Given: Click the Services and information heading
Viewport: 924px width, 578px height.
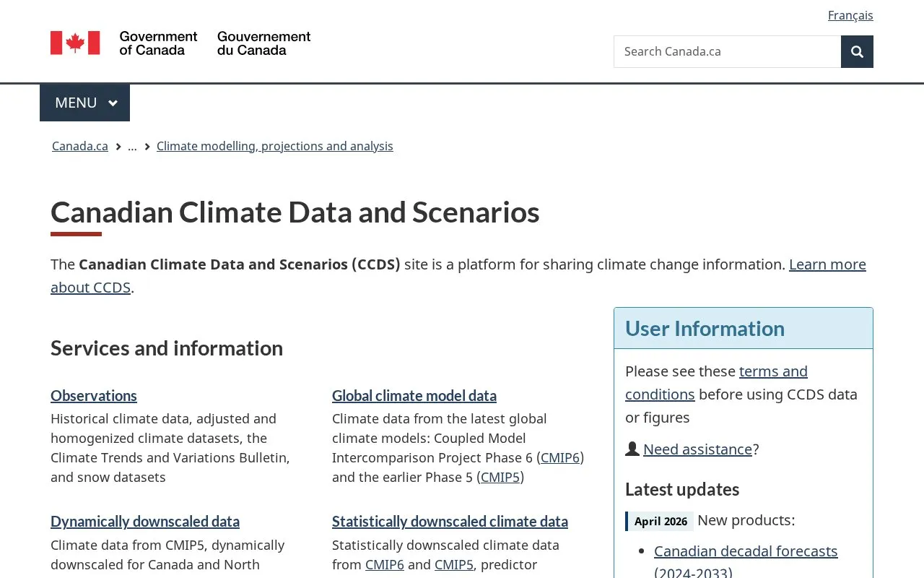Looking at the screenshot, I should [167, 348].
